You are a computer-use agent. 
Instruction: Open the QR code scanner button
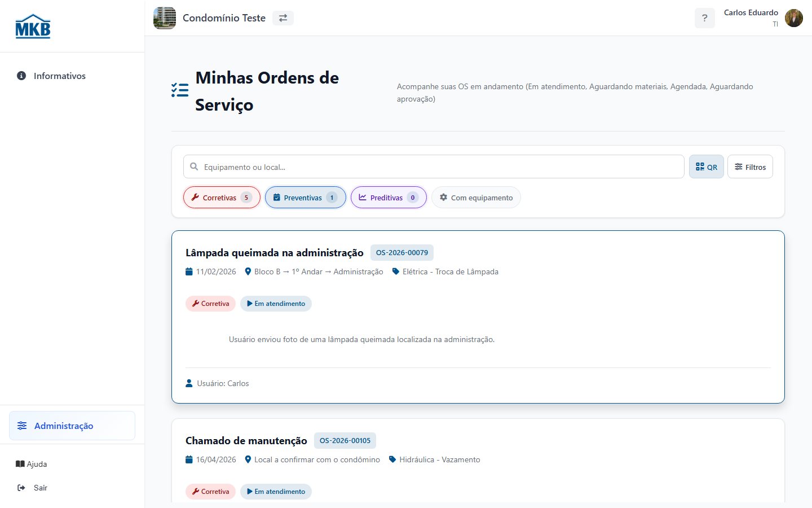tap(707, 167)
